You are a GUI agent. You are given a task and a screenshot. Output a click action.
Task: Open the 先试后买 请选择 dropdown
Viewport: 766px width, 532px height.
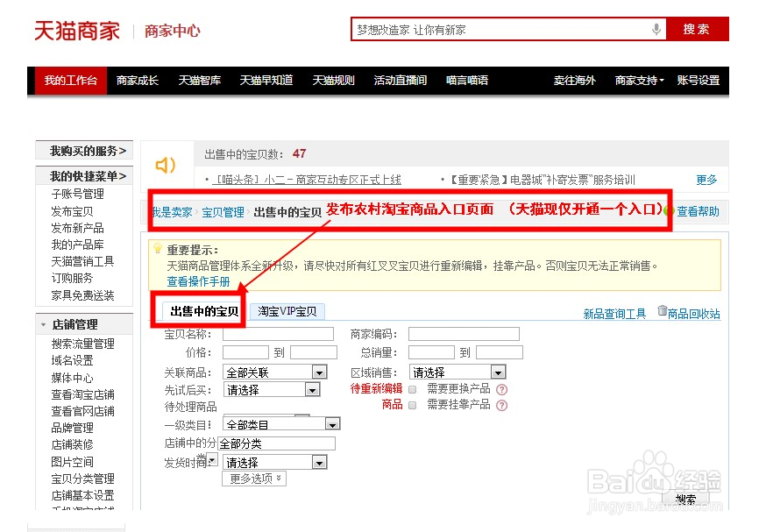[272, 390]
